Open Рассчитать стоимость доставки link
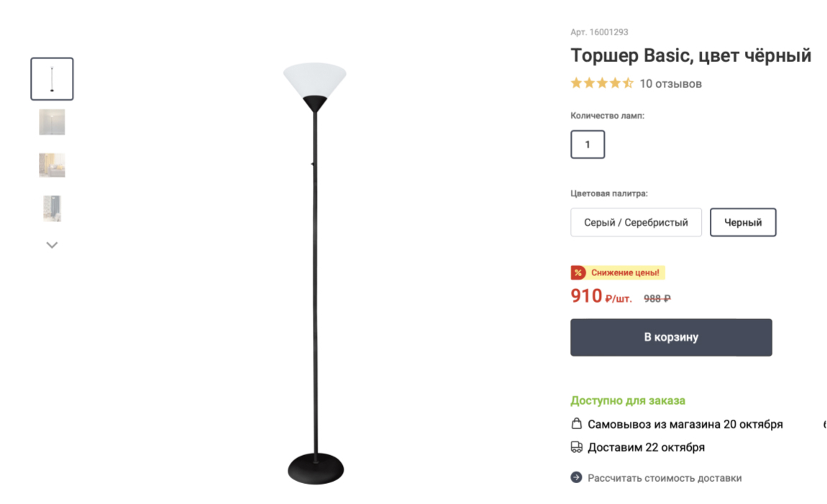The width and height of the screenshot is (827, 504). tap(664, 478)
